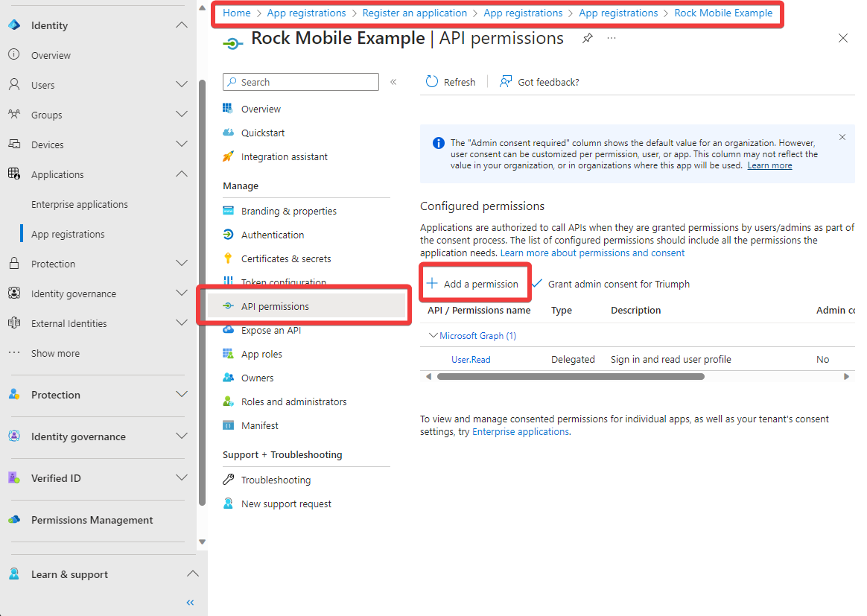Image resolution: width=867 pixels, height=616 pixels.
Task: Click the Verified ID icon
Action: point(14,477)
